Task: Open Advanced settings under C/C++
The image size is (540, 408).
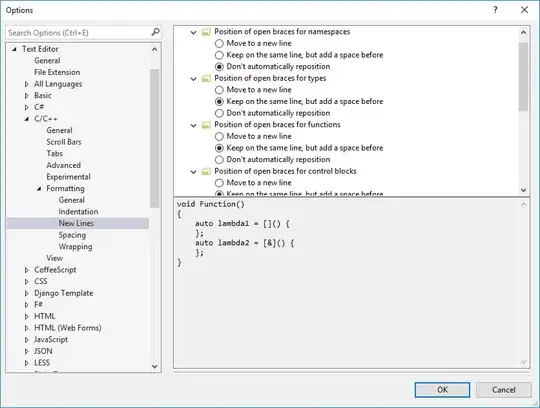Action: click(63, 165)
